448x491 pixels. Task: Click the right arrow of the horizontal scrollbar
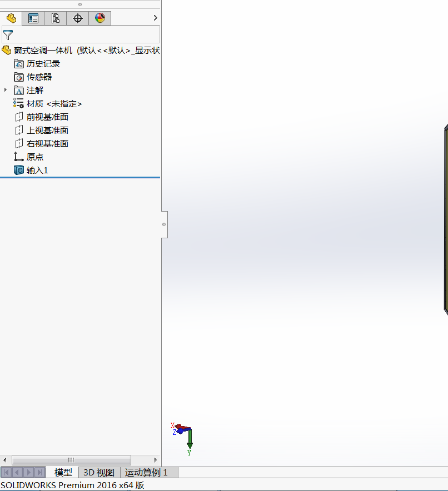pyautogui.click(x=156, y=460)
